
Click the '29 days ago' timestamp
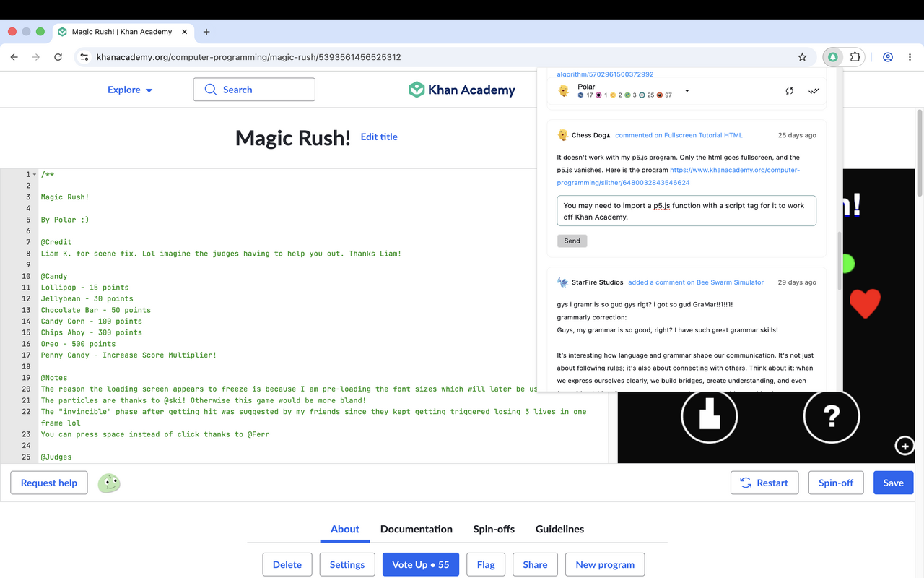click(x=797, y=282)
